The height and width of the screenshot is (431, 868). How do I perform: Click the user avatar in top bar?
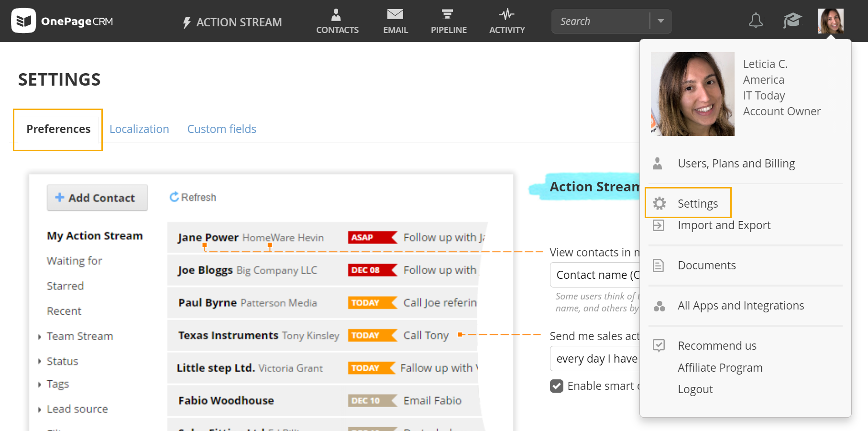click(x=831, y=21)
